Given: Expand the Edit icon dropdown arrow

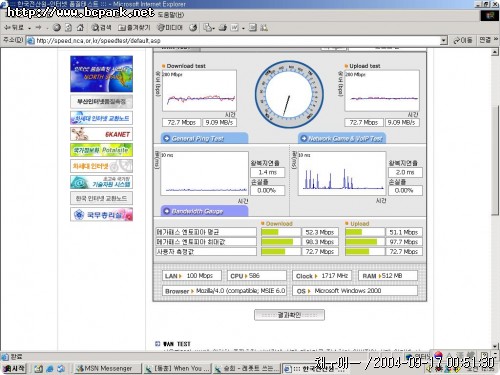Looking at the screenshot, I should pyautogui.click(x=243, y=28).
